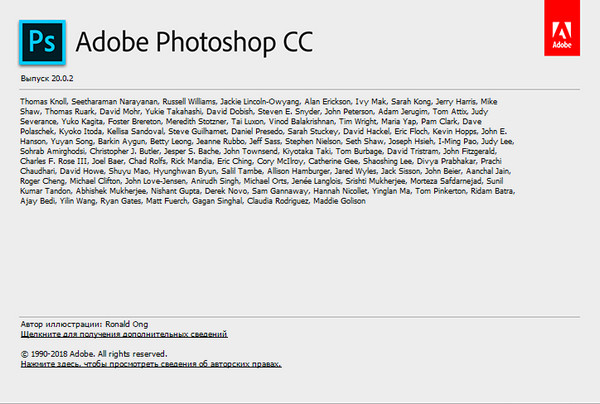The height and width of the screenshot is (404, 600).
Task: Click the red Adobe logo badge
Action: [562, 28]
